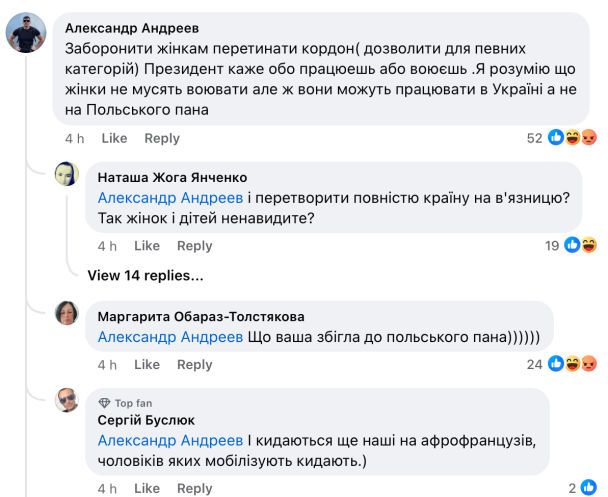The height and width of the screenshot is (497, 608).
Task: Click the like reaction icon on Сергій's reply
Action: pyautogui.click(x=587, y=488)
